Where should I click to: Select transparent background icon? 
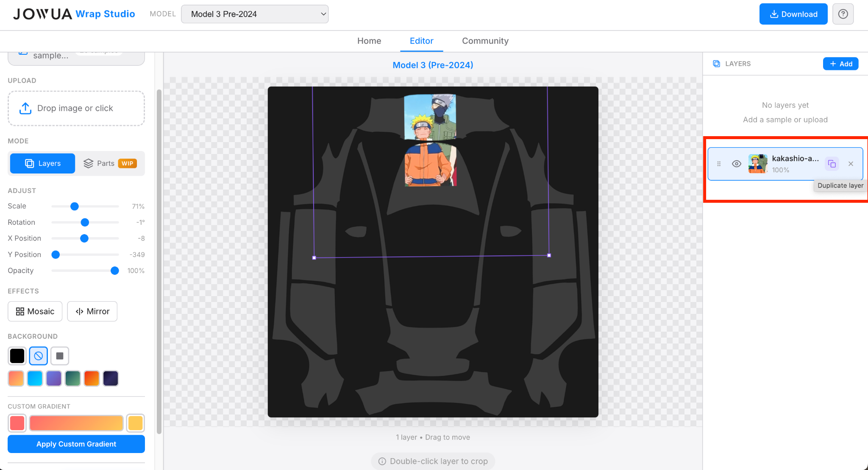coord(38,356)
